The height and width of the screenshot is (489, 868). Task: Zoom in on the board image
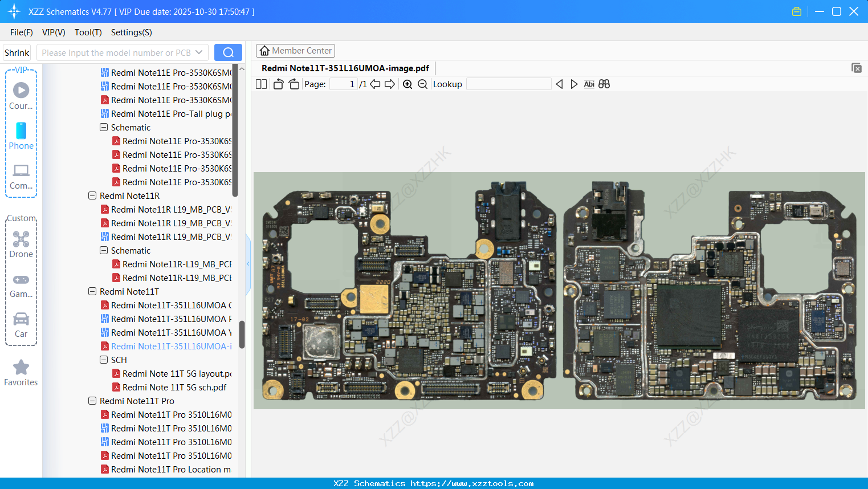click(407, 84)
